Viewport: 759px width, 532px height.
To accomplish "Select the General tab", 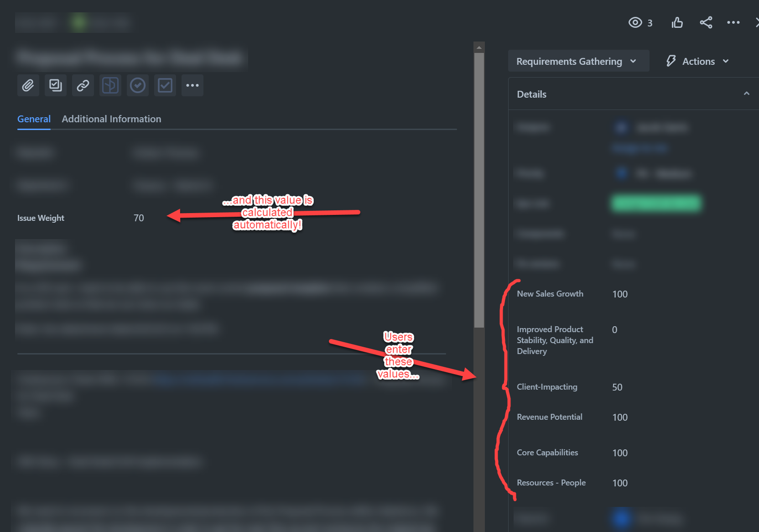I will click(x=34, y=119).
